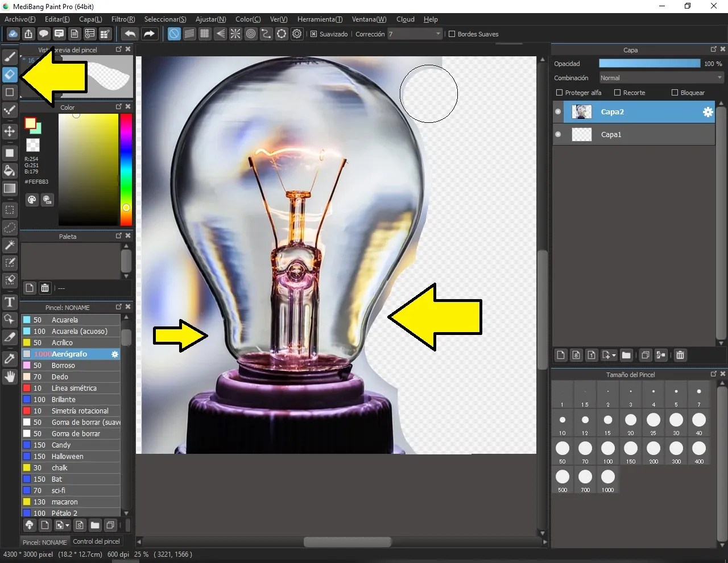The height and width of the screenshot is (563, 728).
Task: Choose brush size 100
Action: click(608, 451)
